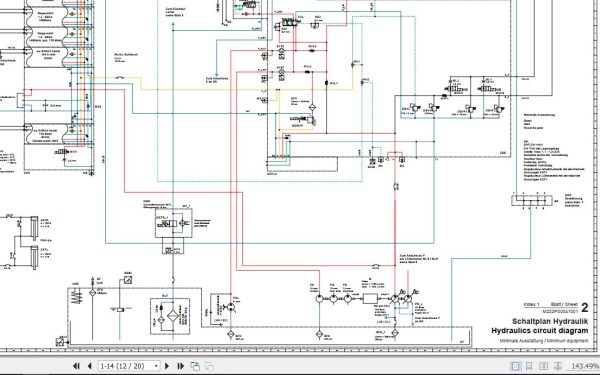Click the greyed next view icon
Image resolution: width=600 pixels, height=375 pixels.
209,366
